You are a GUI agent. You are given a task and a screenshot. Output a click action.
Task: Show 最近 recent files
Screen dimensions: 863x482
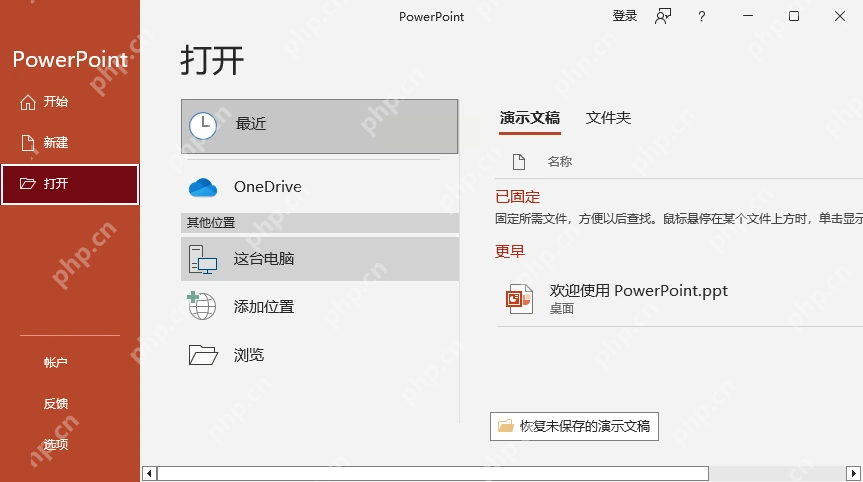[319, 126]
